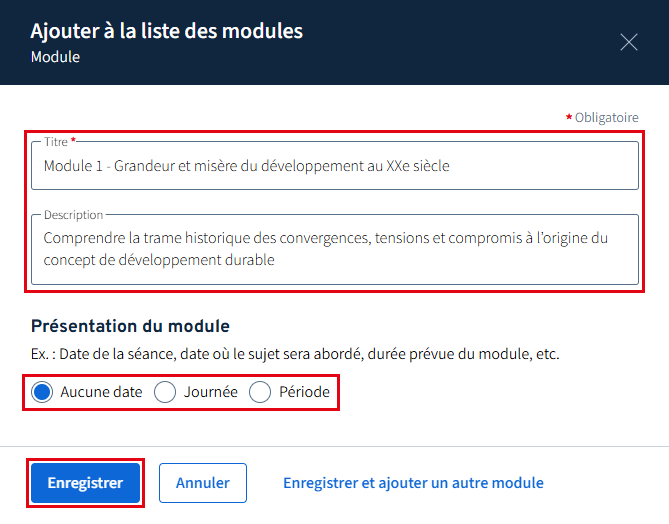The width and height of the screenshot is (669, 524).
Task: Cancel with the Annuler button
Action: [x=202, y=483]
